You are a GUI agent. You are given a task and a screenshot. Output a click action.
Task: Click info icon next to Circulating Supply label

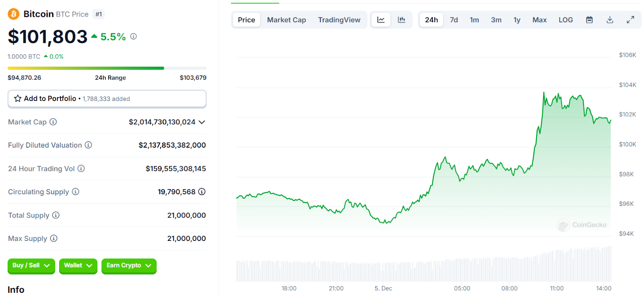pos(75,192)
